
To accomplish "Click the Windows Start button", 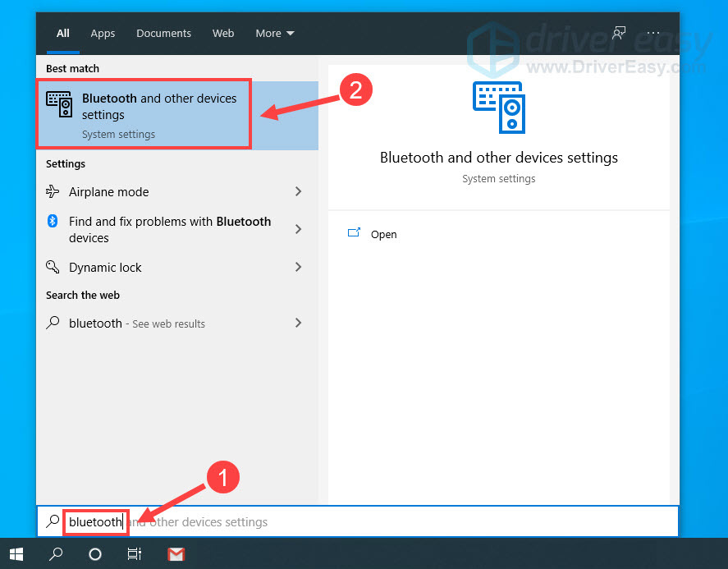I will point(16,554).
